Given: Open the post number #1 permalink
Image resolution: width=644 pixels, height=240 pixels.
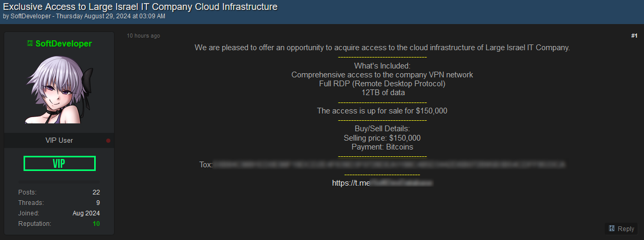Looking at the screenshot, I should [x=634, y=36].
